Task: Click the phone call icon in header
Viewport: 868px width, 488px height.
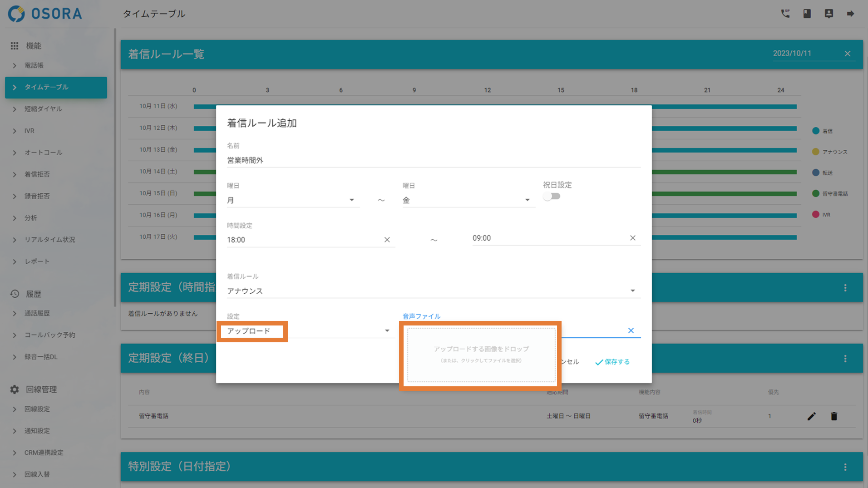Action: pos(785,14)
